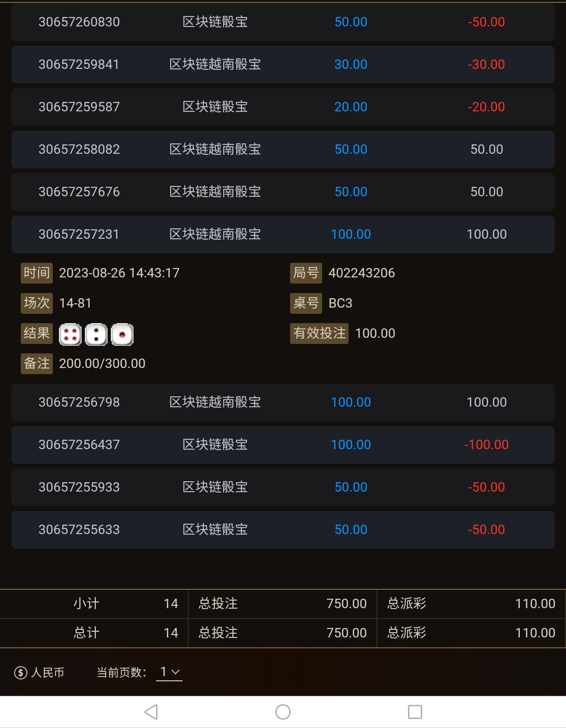
Task: Expand bet record 30657259841
Action: pos(283,65)
